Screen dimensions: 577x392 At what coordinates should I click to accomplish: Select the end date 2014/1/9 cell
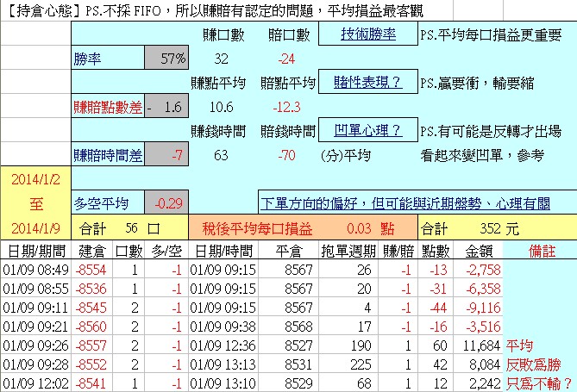point(35,228)
